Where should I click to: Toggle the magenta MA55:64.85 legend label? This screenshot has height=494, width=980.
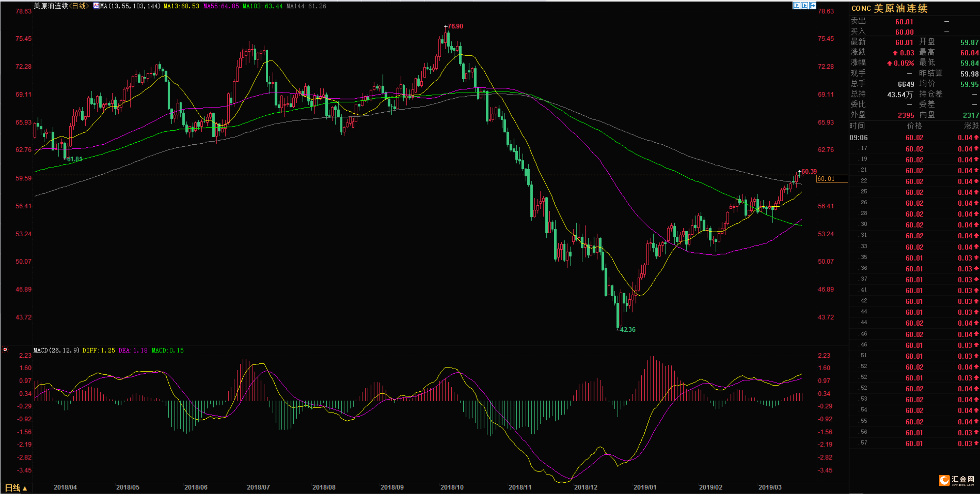coord(221,6)
